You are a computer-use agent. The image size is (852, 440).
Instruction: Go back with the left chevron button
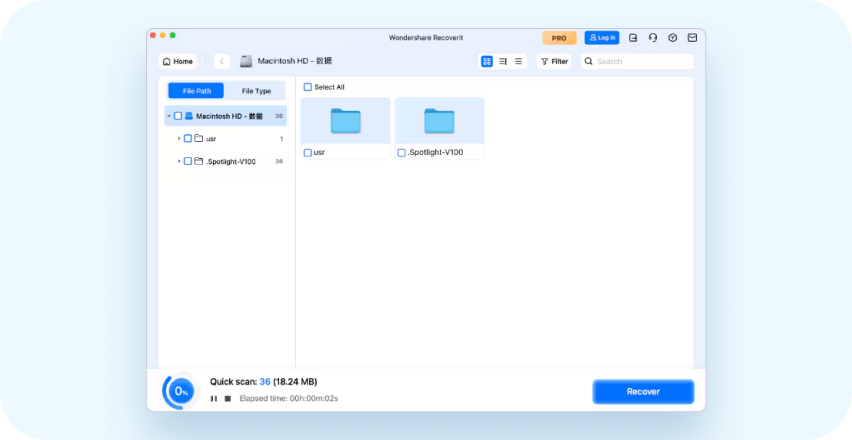tap(222, 61)
